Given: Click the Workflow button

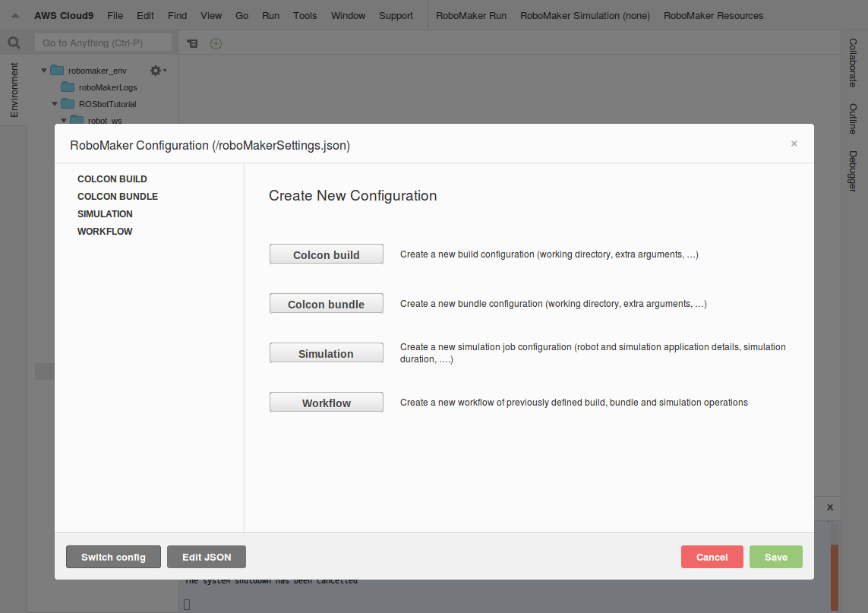Looking at the screenshot, I should 326,402.
